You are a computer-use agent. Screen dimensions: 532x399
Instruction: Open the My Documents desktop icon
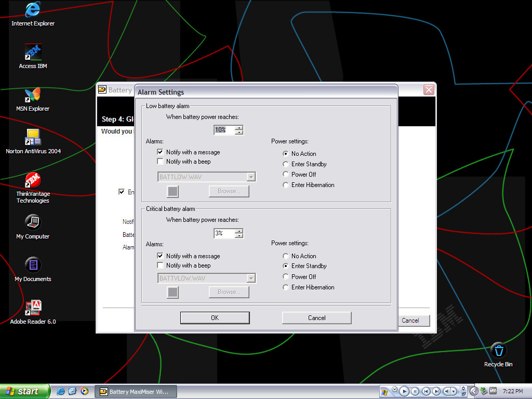tap(33, 266)
